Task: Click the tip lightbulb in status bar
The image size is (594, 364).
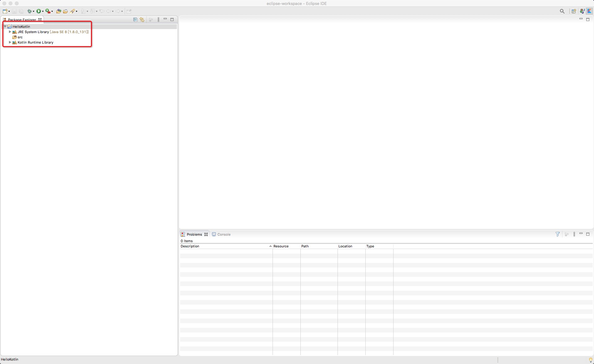Action: tap(590, 360)
